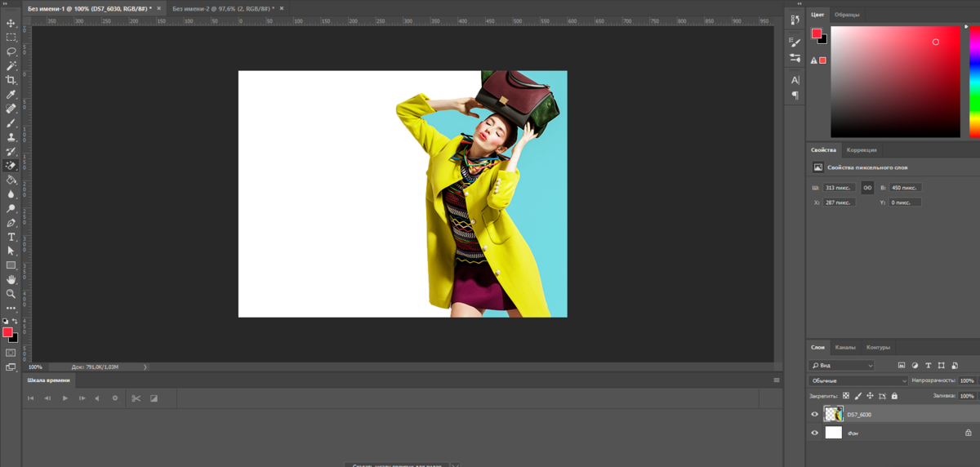Toggle the smart objects filter
The height and width of the screenshot is (467, 980).
pos(955,366)
